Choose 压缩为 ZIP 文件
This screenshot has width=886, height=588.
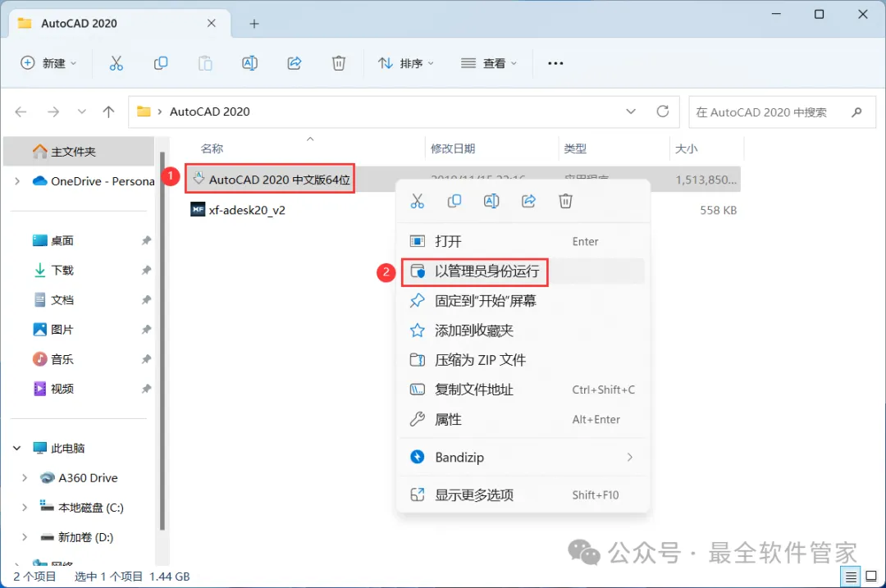[x=523, y=360]
